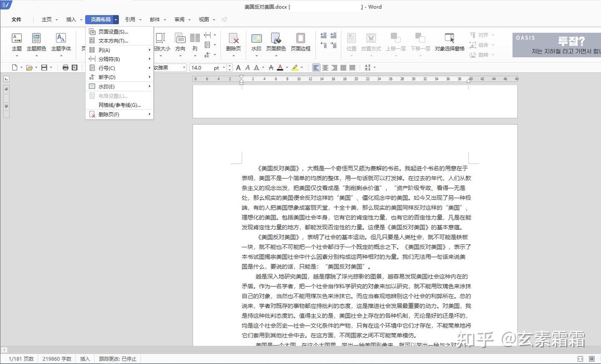Open the 插入 (Insert) ribbon tab
This screenshot has height=364, width=601.
click(x=71, y=19)
